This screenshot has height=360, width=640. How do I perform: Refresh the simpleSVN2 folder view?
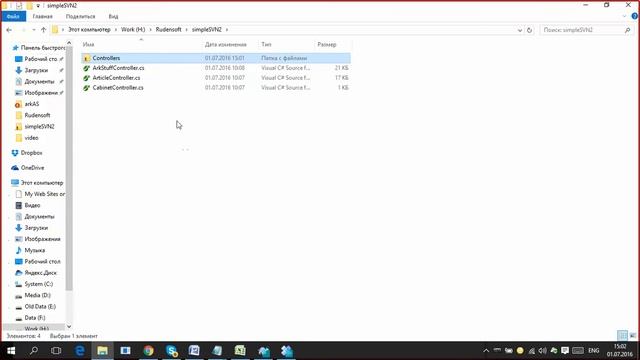coord(529,30)
